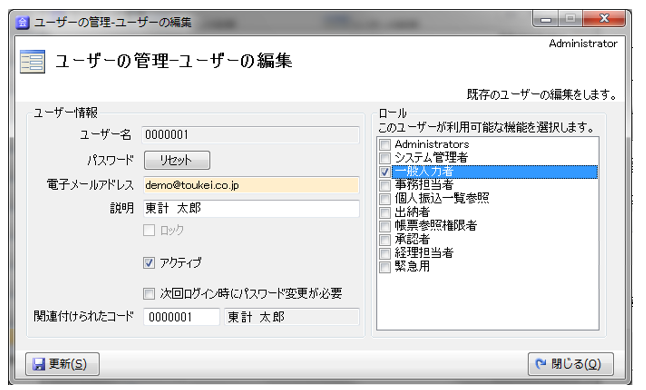Select the 経理担当者 label in the role list
The width and height of the screenshot is (646, 390).
[424, 253]
